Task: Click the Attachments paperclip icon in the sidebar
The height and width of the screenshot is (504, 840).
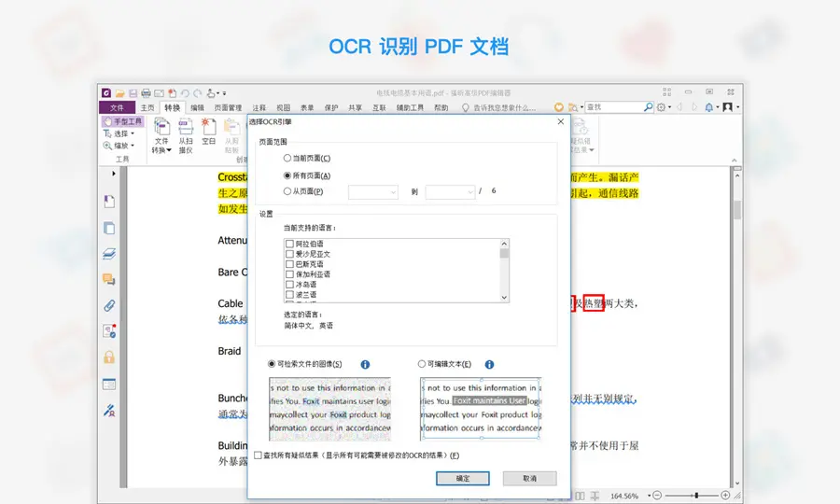Action: (x=109, y=305)
